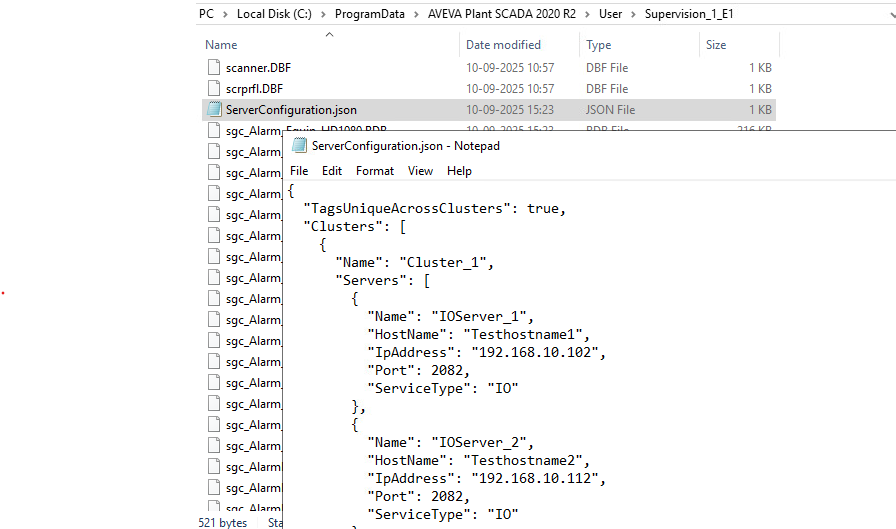Select the scrprfl.DBF file icon
The image size is (896, 529).
(214, 89)
